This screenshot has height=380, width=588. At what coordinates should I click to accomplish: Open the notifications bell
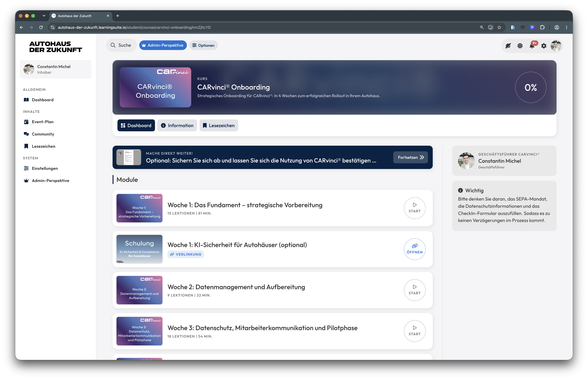[532, 46]
